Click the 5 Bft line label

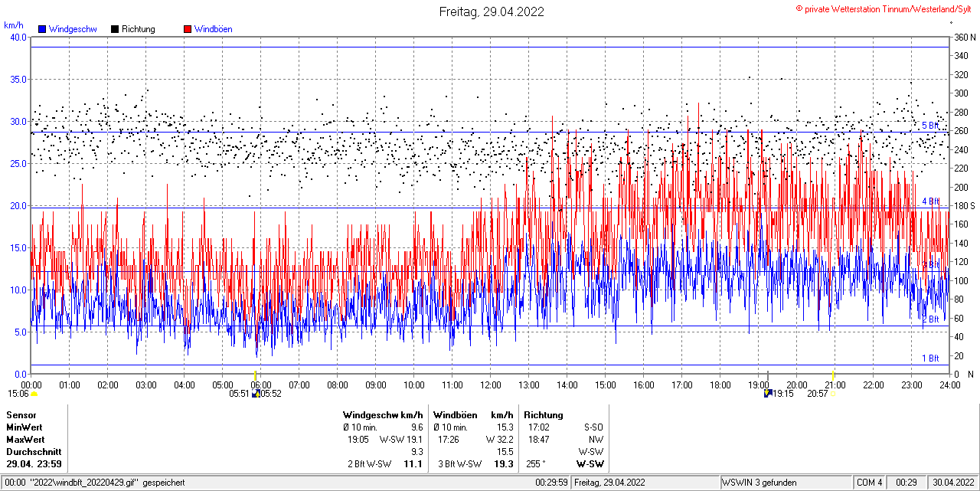[930, 125]
